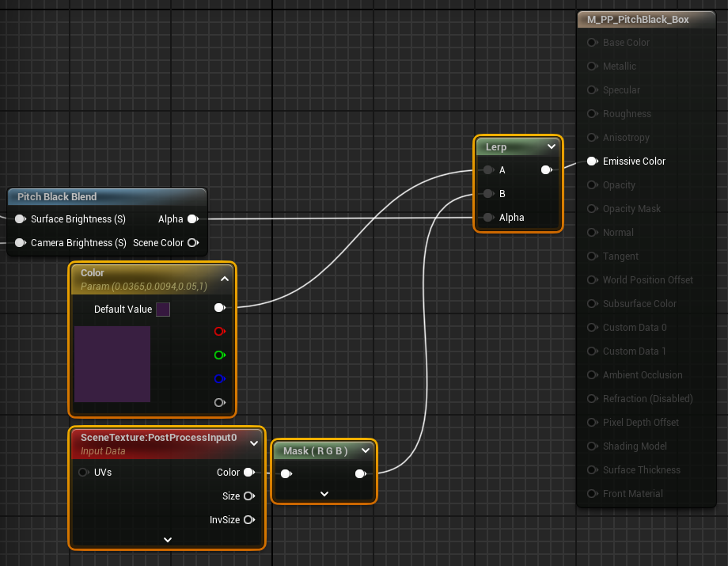Click the Color node red channel pin
This screenshot has height=566, width=728.
click(220, 332)
